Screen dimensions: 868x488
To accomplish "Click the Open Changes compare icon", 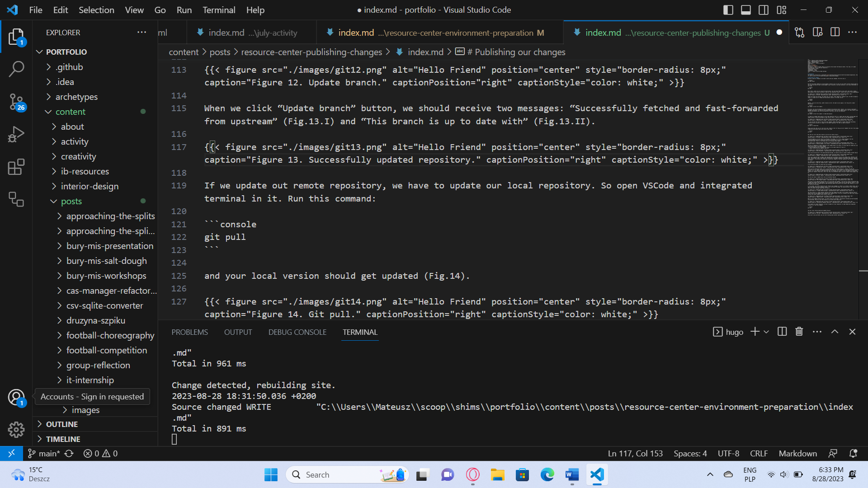I will pos(799,33).
